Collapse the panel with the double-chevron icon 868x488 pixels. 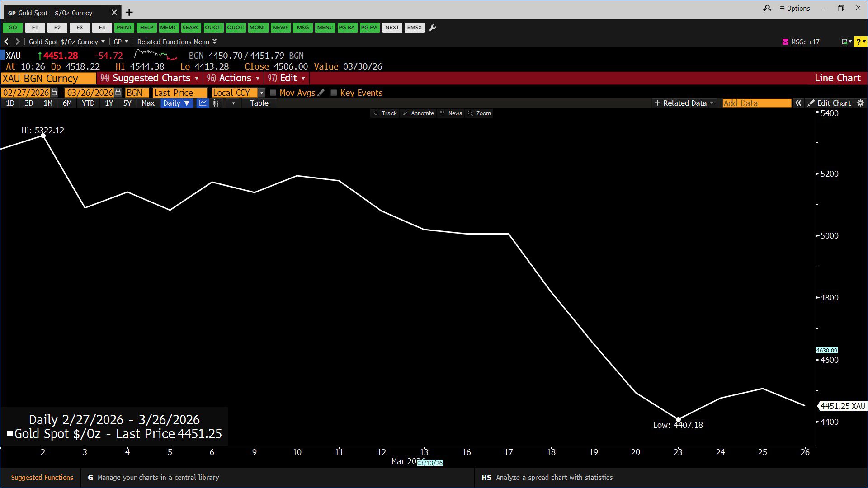coord(798,103)
